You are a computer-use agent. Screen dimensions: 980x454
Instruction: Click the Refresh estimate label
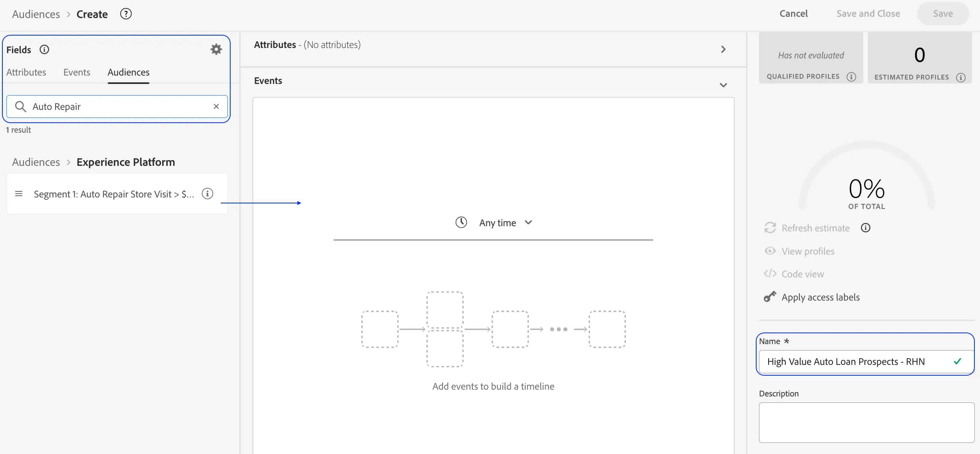[815, 228]
